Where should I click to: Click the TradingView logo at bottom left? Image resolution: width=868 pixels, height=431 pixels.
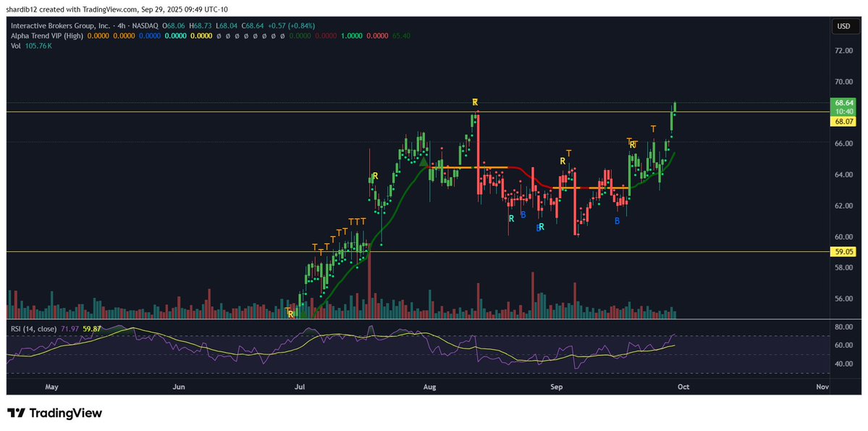pos(55,413)
